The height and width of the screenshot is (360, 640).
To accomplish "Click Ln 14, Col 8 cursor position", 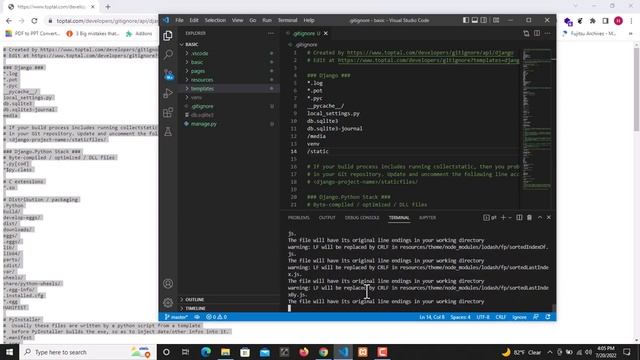I will (432, 317).
